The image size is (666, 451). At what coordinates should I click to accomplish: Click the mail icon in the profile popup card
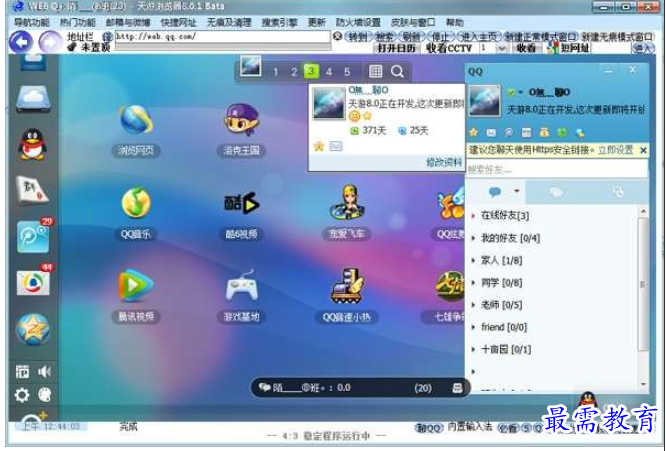point(336,147)
